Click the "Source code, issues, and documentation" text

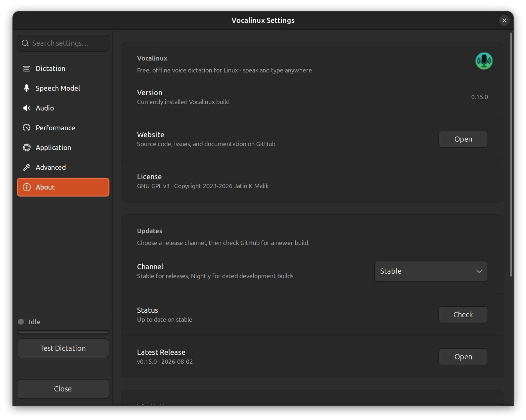point(206,144)
